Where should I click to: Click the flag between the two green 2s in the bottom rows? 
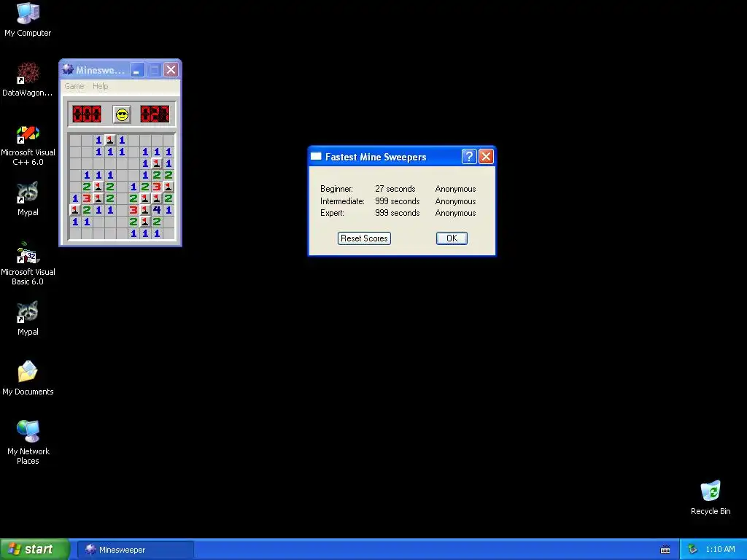[x=145, y=222]
